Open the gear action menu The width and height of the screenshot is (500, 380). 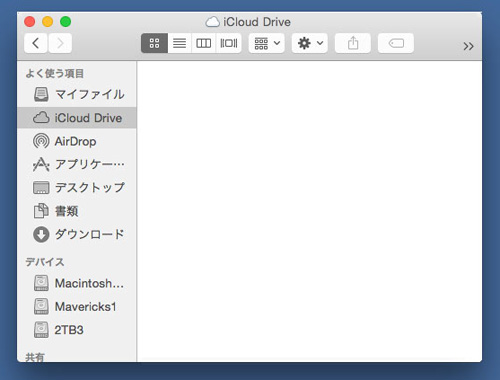tap(310, 43)
